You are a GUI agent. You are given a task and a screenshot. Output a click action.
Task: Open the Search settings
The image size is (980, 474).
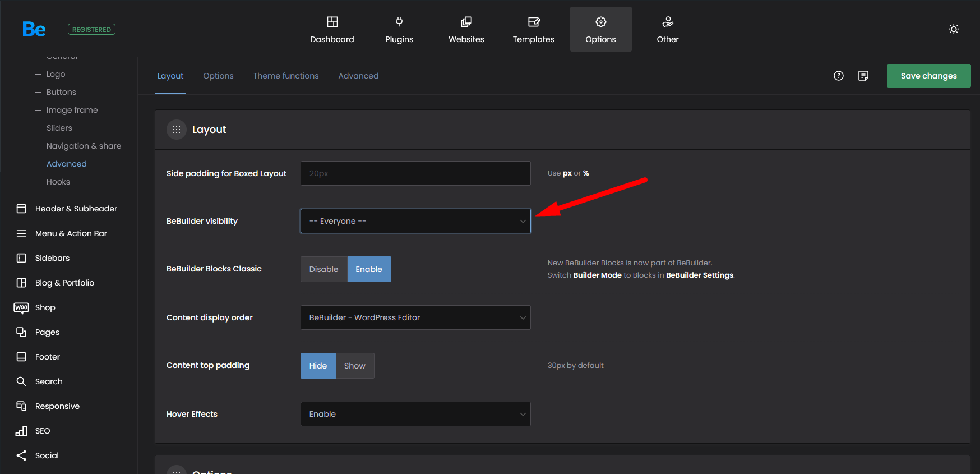(x=39, y=381)
